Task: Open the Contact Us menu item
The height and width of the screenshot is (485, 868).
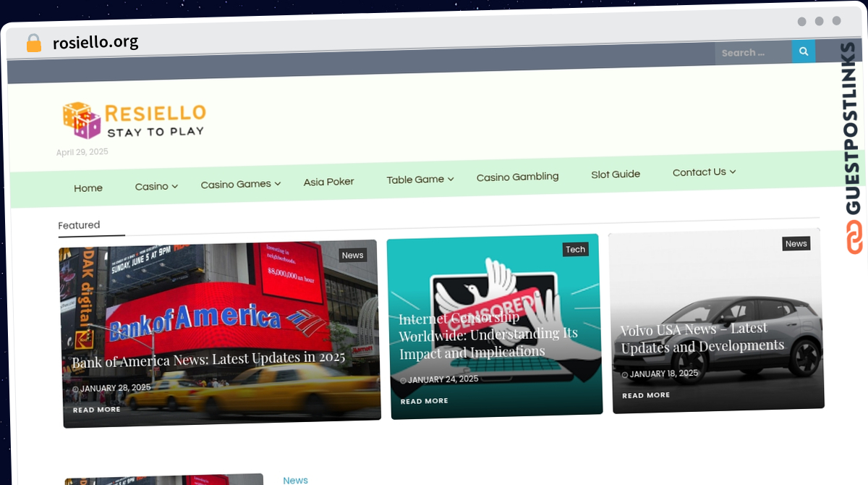Action: [x=699, y=172]
